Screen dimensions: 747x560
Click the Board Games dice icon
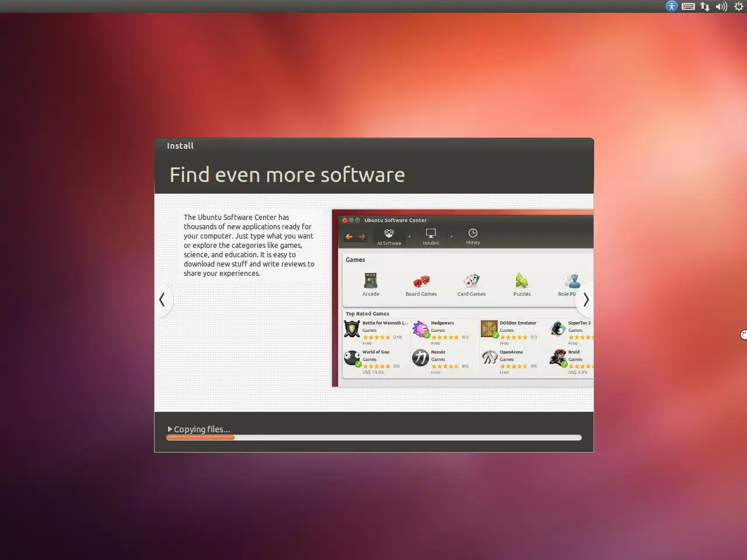coord(421,282)
